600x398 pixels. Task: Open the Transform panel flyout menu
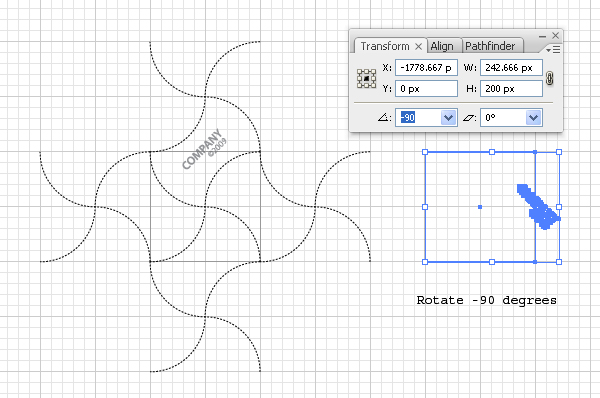pos(553,50)
